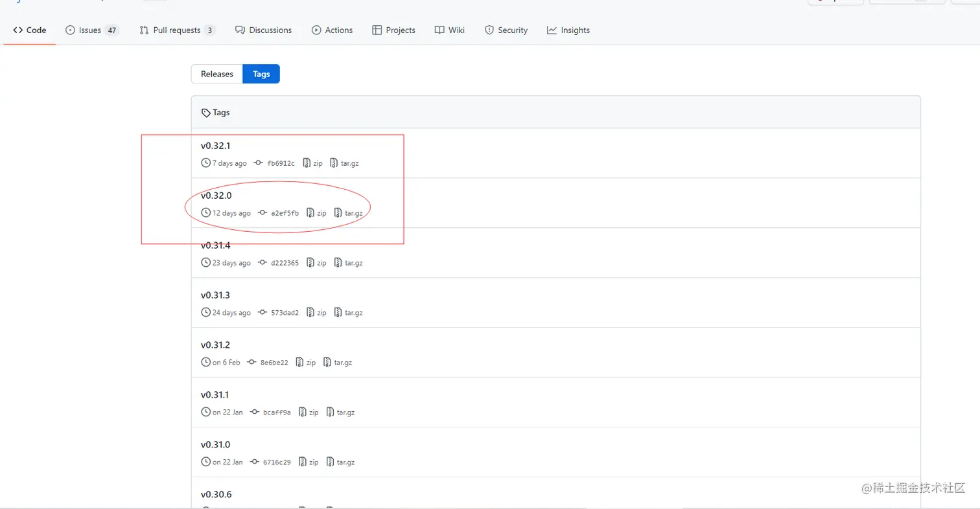Open tag v0.31.1
Screen dimensions: 980x509
pyautogui.click(x=215, y=395)
